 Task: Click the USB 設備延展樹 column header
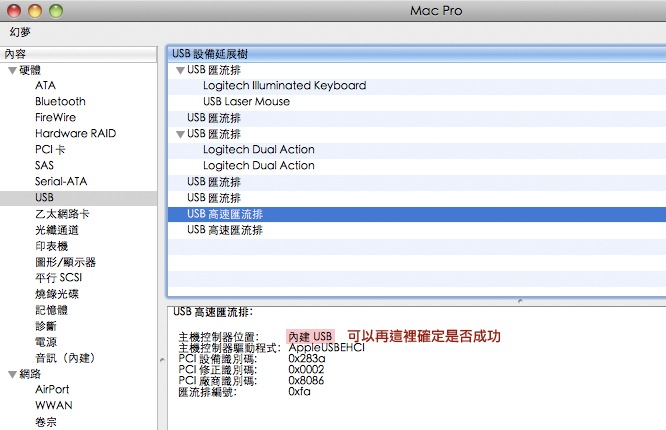417,54
